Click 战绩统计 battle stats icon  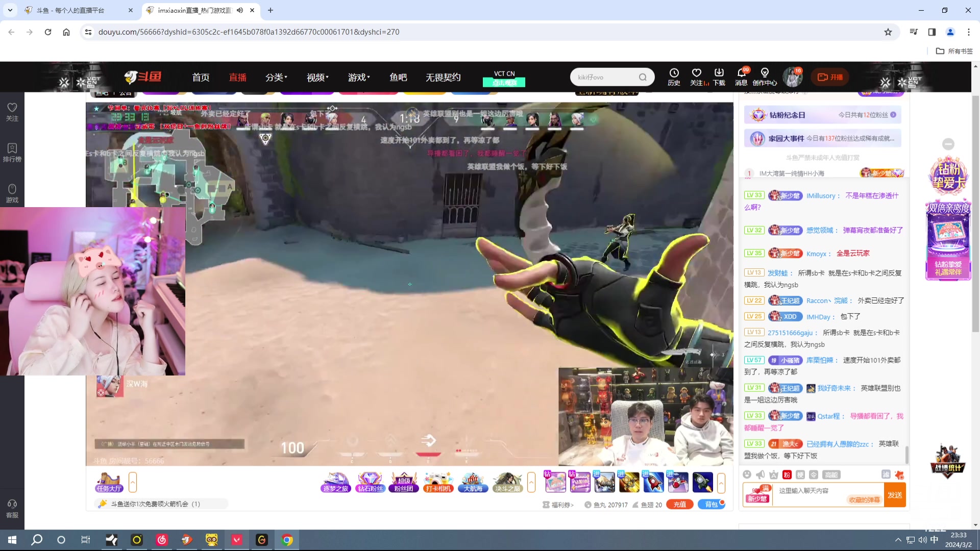[948, 462]
